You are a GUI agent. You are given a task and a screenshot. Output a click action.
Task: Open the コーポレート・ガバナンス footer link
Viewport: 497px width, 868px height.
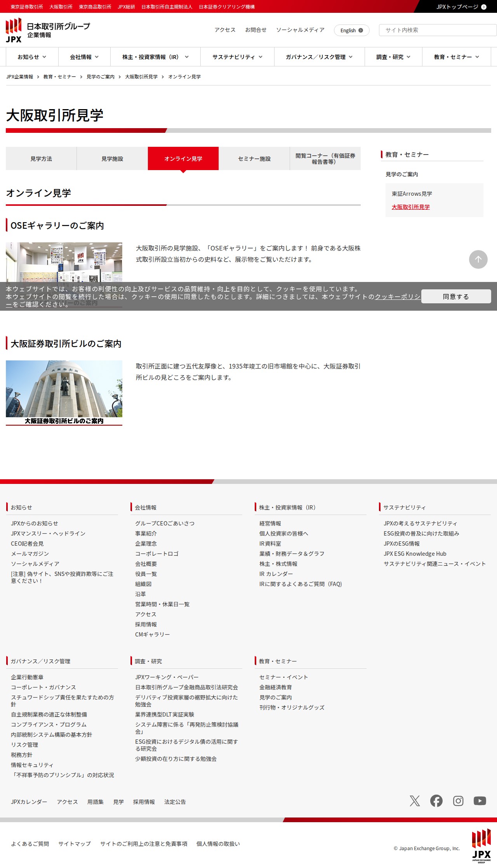click(x=43, y=687)
